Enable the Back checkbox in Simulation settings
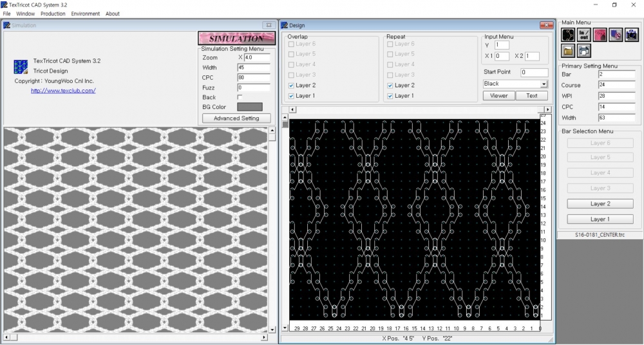Viewport: 644px width, 345px height. [x=240, y=97]
